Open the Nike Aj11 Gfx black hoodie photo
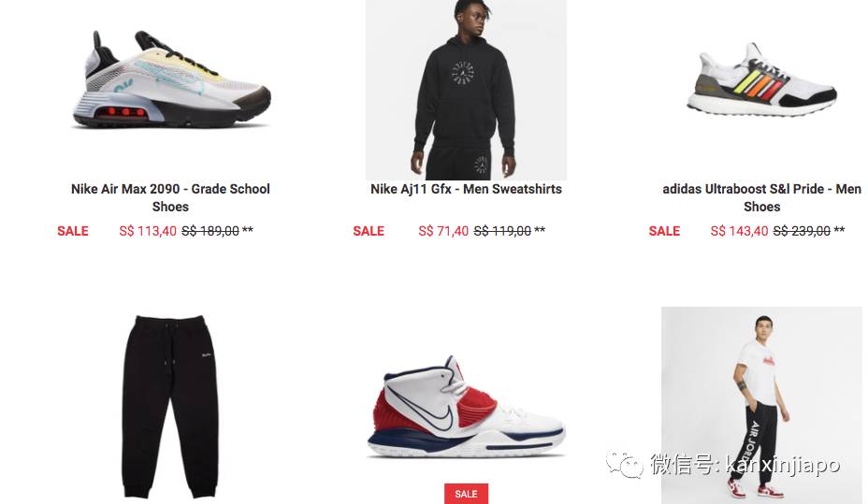868x504 pixels. (466, 90)
